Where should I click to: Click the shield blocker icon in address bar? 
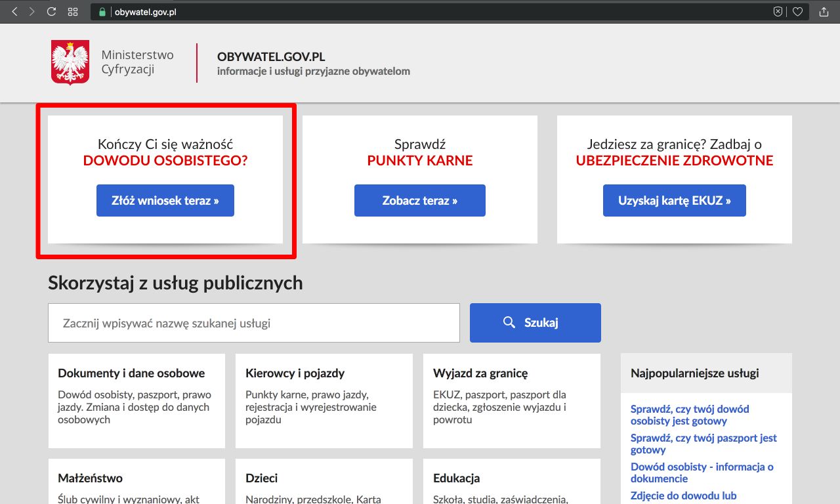778,12
